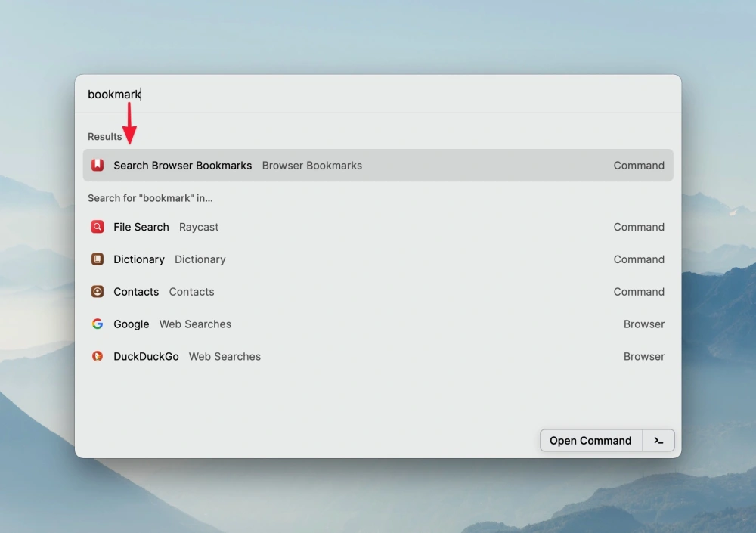Screen dimensions: 756x533
Task: Click Browser label on Google row
Action: point(644,324)
